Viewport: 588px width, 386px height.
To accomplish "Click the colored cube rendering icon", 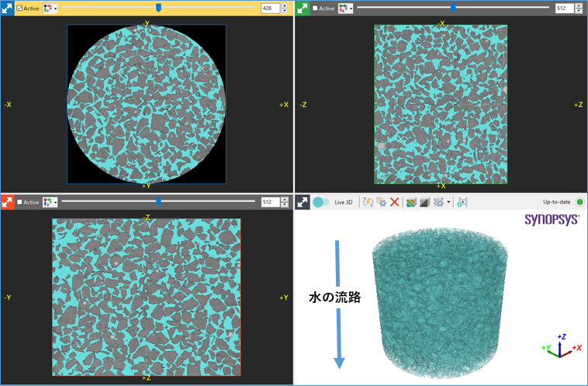I will (x=411, y=202).
